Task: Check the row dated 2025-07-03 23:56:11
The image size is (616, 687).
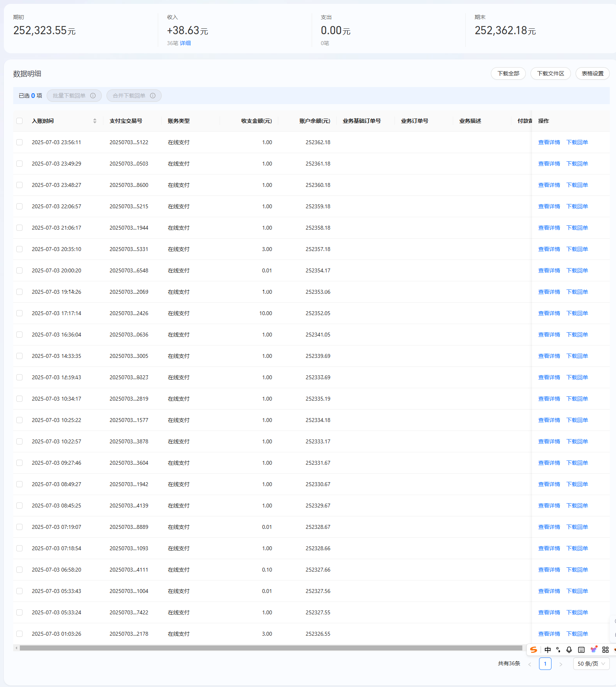Action: click(x=19, y=142)
